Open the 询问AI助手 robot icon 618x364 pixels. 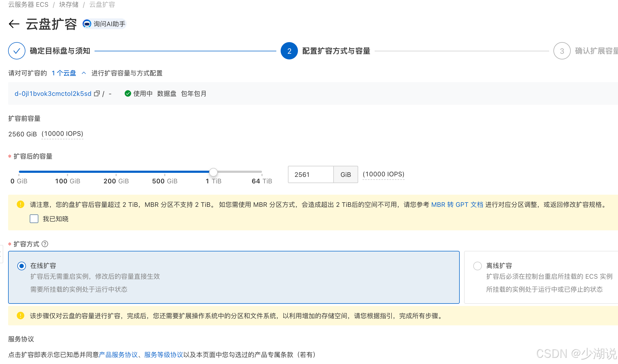tap(87, 24)
